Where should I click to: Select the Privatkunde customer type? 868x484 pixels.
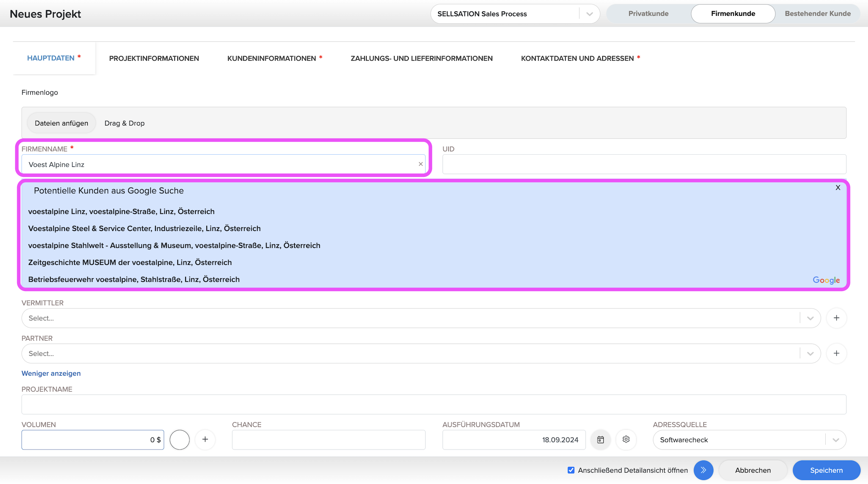pyautogui.click(x=648, y=14)
